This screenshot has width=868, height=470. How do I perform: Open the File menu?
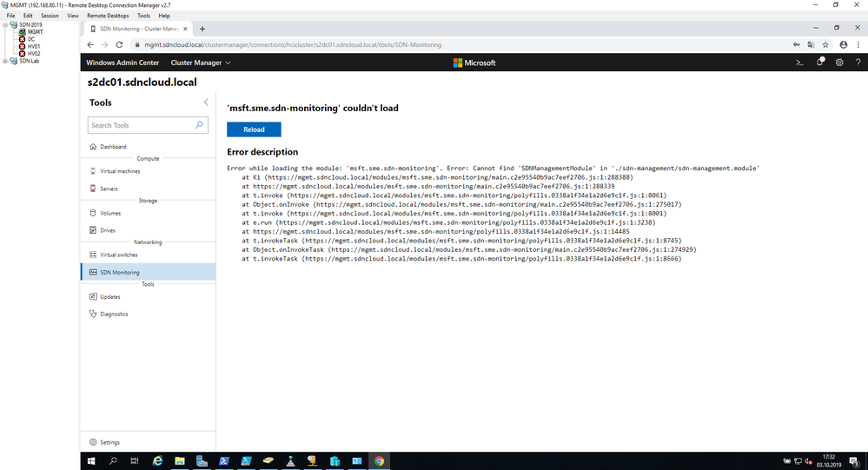point(10,16)
